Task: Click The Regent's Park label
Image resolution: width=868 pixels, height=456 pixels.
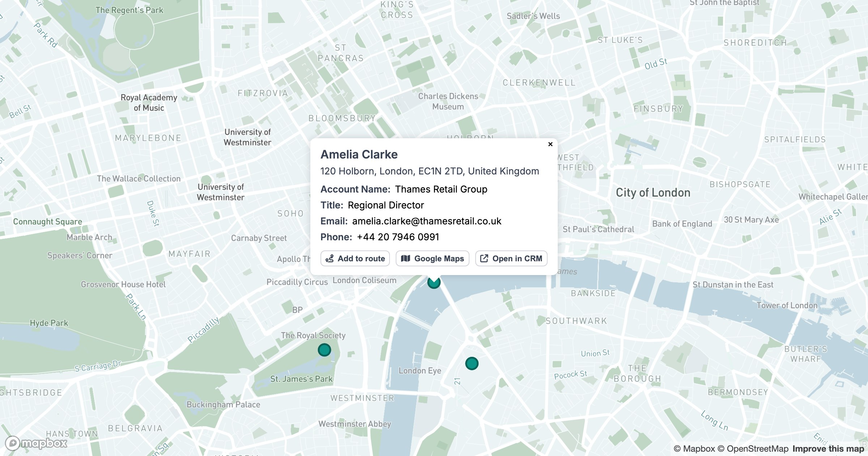Action: [129, 10]
